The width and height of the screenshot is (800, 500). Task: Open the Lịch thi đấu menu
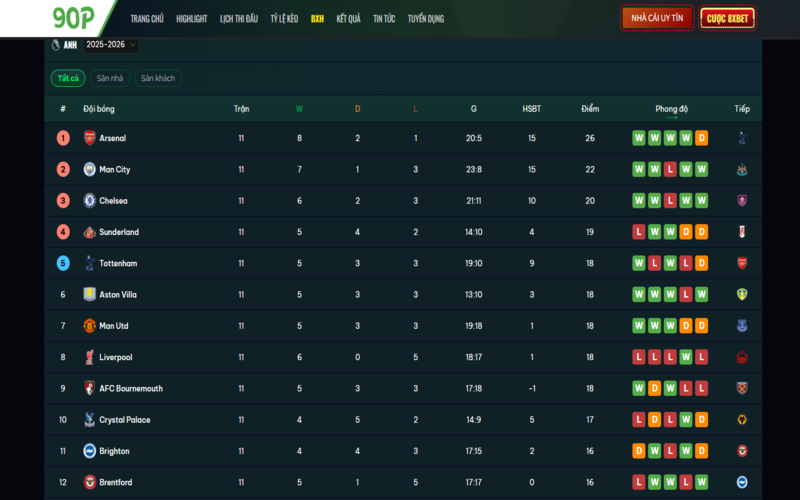[x=239, y=19]
